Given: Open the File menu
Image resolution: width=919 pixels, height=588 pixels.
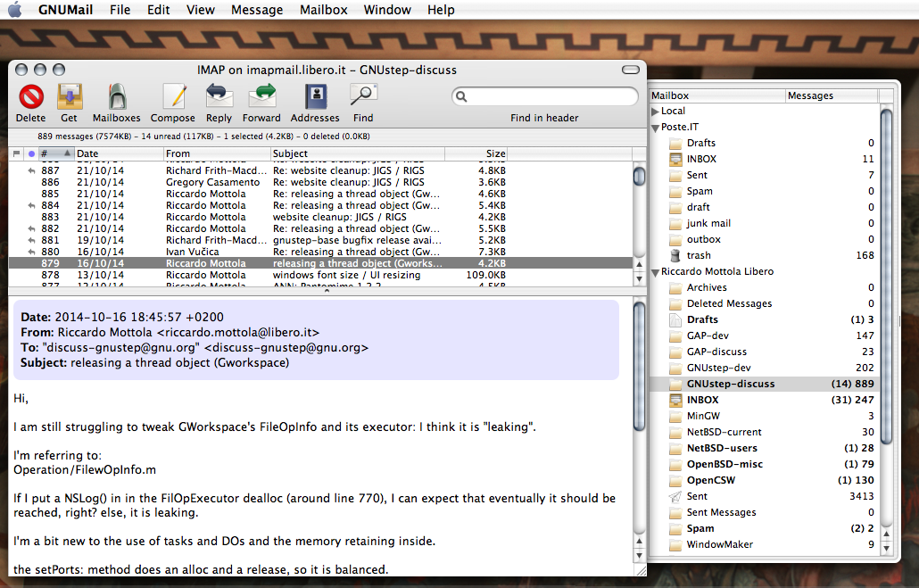Looking at the screenshot, I should click(x=120, y=10).
